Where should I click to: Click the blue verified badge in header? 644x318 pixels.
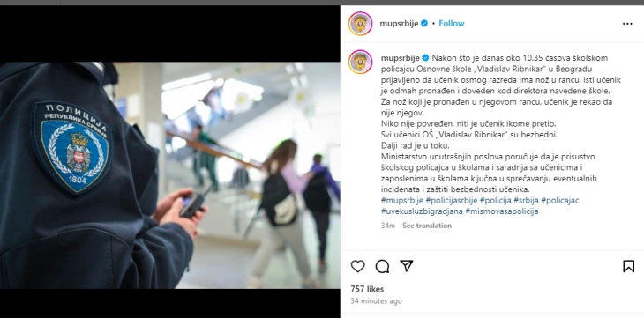(x=424, y=24)
